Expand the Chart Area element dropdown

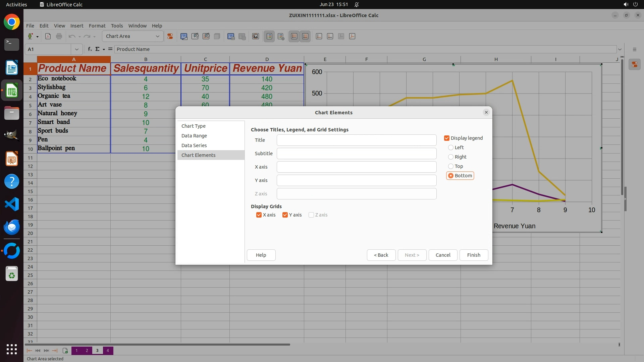[157, 36]
